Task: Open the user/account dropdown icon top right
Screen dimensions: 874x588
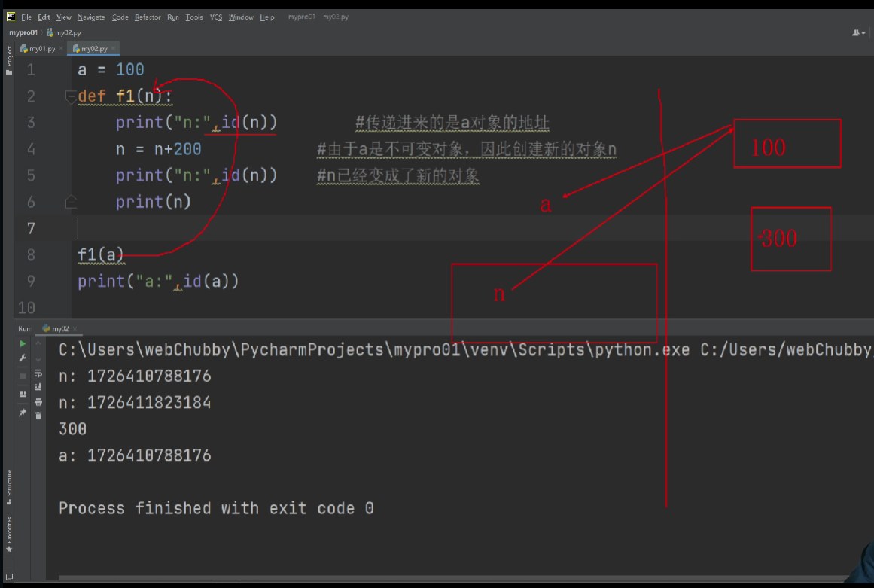Action: 858,33
